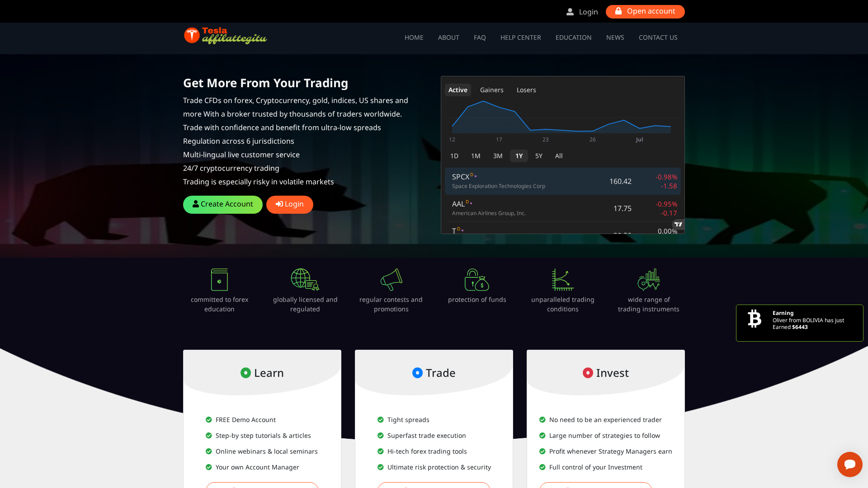Click the Open account button

[645, 12]
